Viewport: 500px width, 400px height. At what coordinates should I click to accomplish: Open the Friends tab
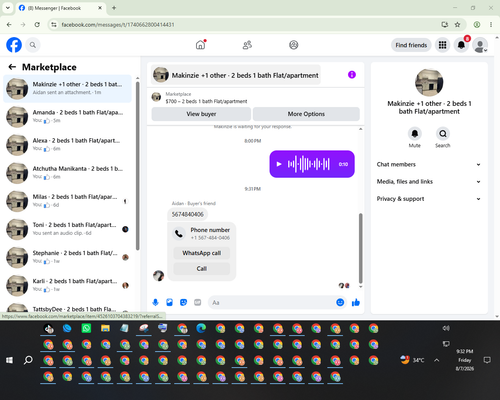[x=247, y=45]
